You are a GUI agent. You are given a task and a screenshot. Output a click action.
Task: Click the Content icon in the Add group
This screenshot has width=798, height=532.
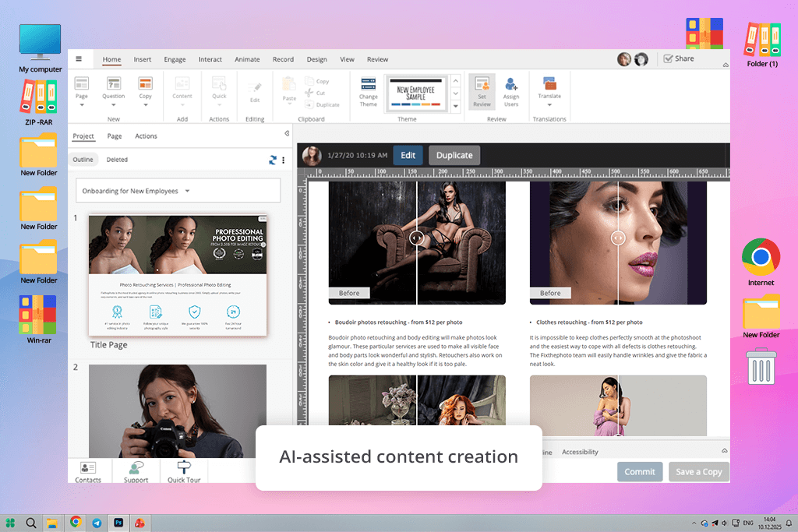point(182,83)
